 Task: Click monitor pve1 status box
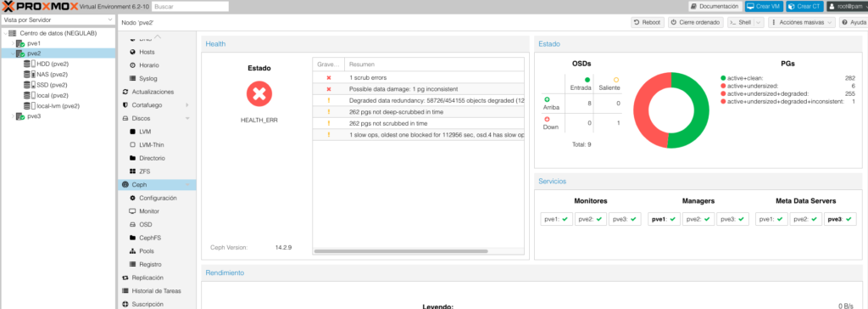coord(556,219)
